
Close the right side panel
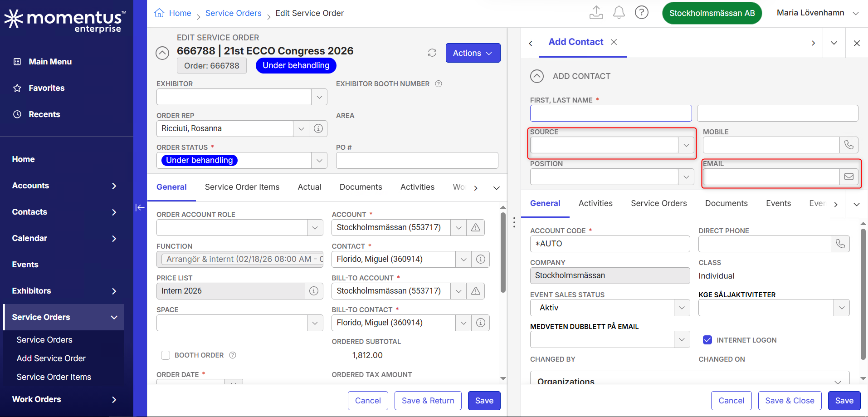857,43
